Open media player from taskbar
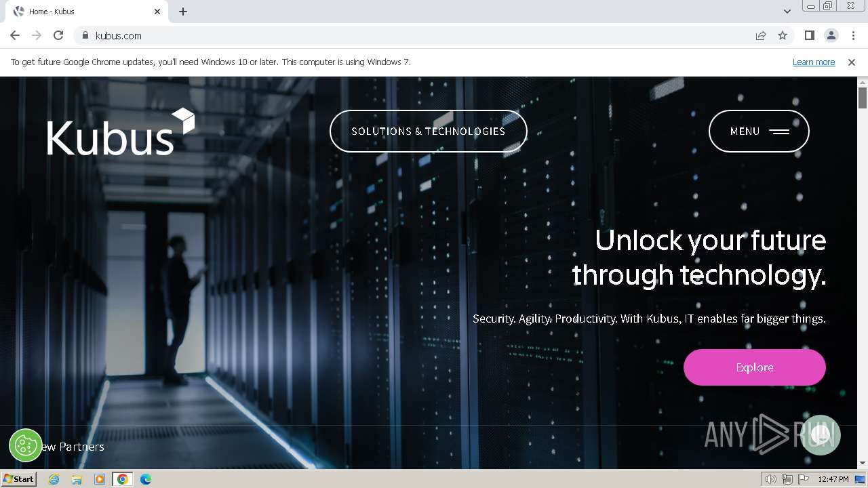This screenshot has height=488, width=868. pos(100,479)
